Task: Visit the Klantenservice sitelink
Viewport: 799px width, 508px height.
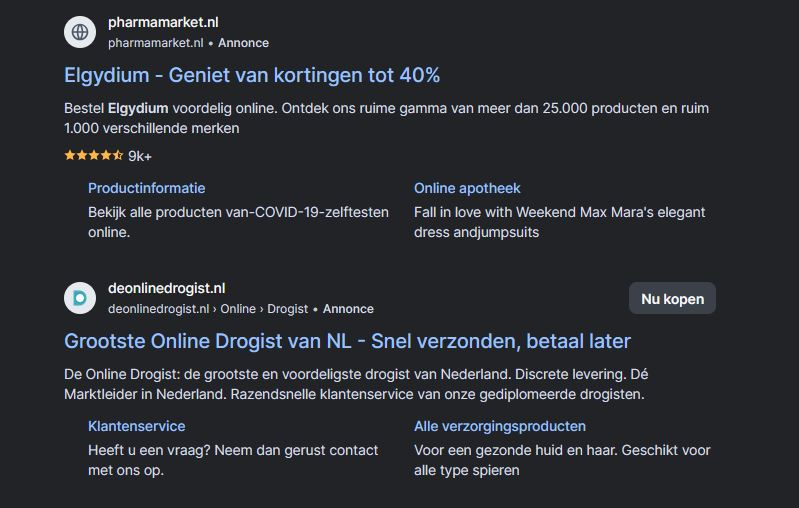Action: (136, 426)
